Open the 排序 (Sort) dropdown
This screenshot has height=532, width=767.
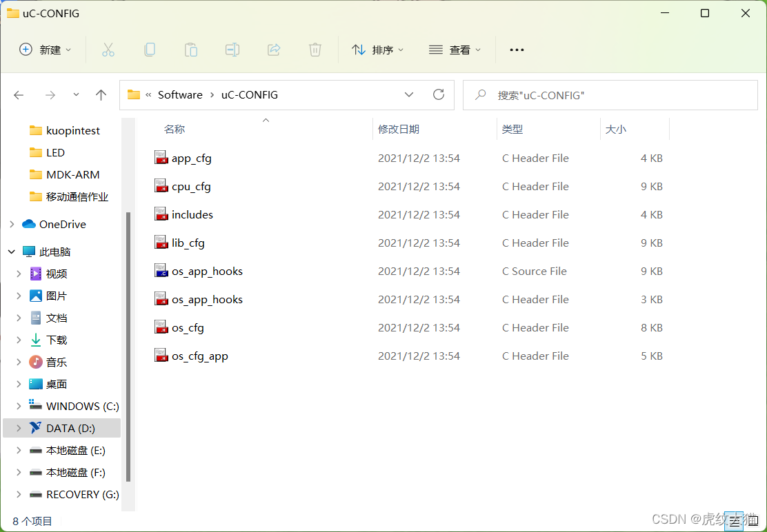pyautogui.click(x=377, y=50)
